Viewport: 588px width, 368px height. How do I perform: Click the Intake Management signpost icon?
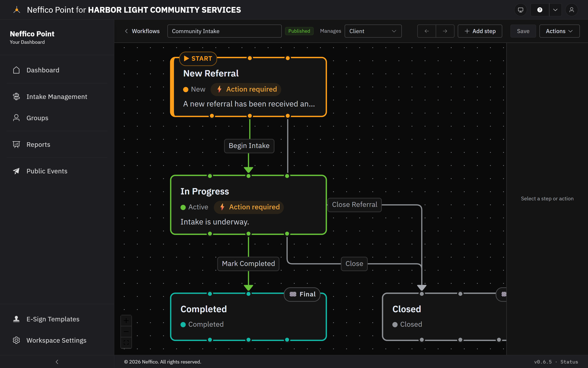(x=16, y=97)
